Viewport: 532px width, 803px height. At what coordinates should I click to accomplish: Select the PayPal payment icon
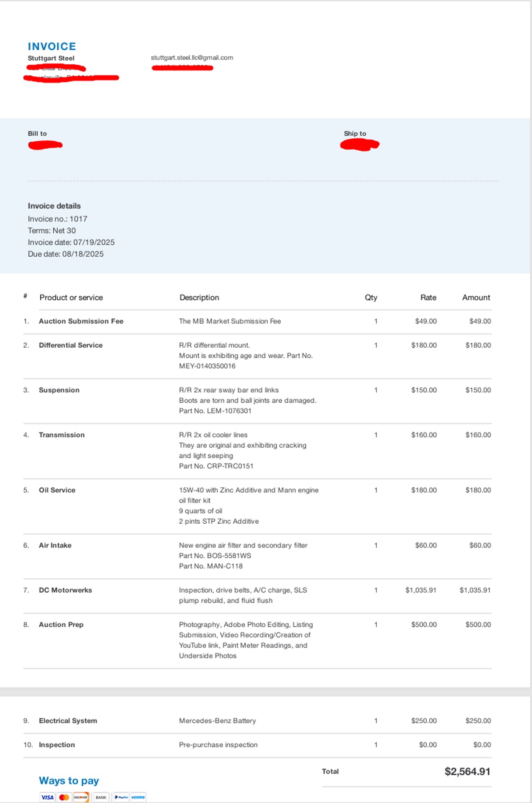[121, 797]
